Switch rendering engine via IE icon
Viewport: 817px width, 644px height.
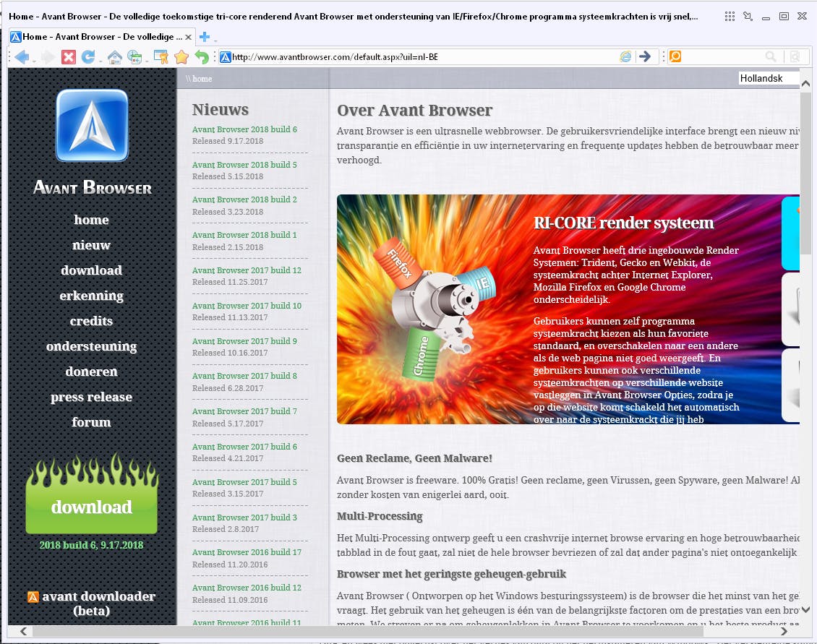(625, 57)
